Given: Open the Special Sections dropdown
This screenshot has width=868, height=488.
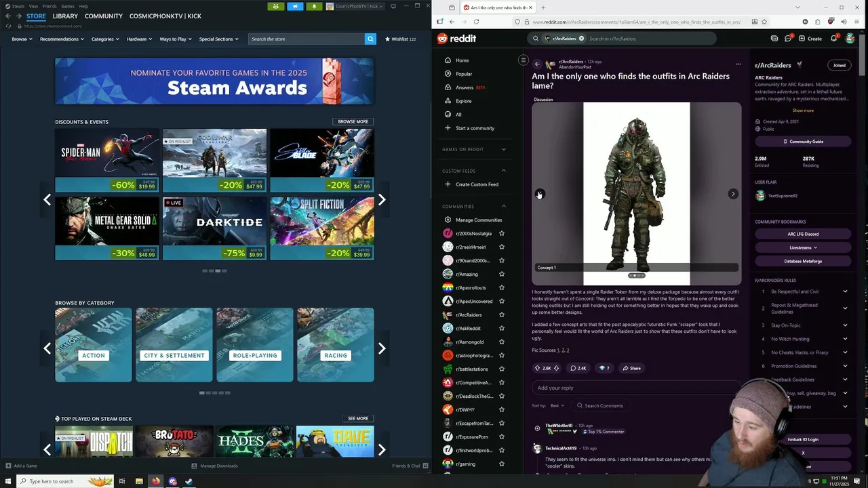Looking at the screenshot, I should coord(218,39).
